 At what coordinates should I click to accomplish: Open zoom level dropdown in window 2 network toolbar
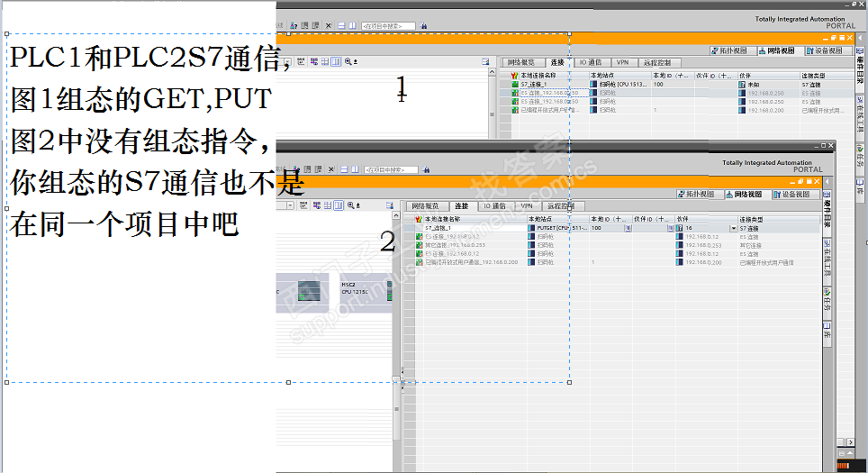click(x=290, y=205)
